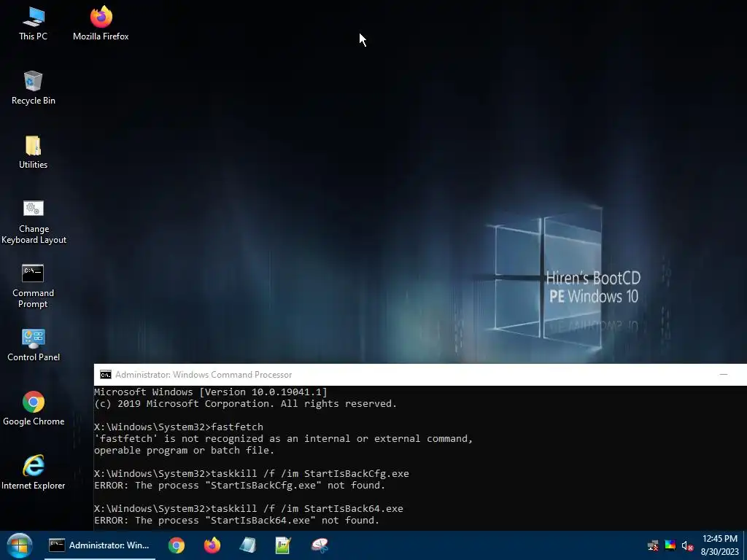The height and width of the screenshot is (560, 747).
Task: Select Internet Explorer desktop shortcut
Action: (x=34, y=472)
